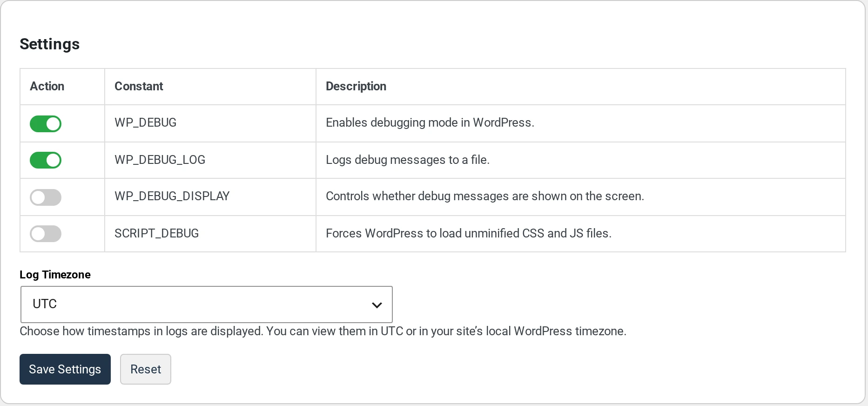Image resolution: width=868 pixels, height=406 pixels.
Task: Click 'Logs debug messages to a file' text
Action: [408, 160]
